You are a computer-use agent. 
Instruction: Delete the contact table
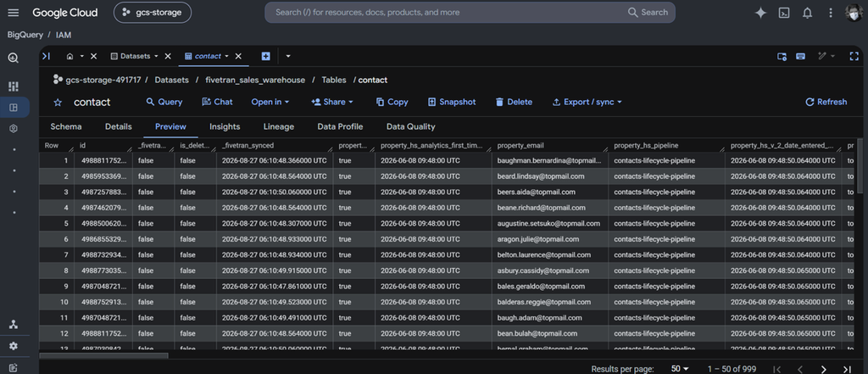pos(514,102)
